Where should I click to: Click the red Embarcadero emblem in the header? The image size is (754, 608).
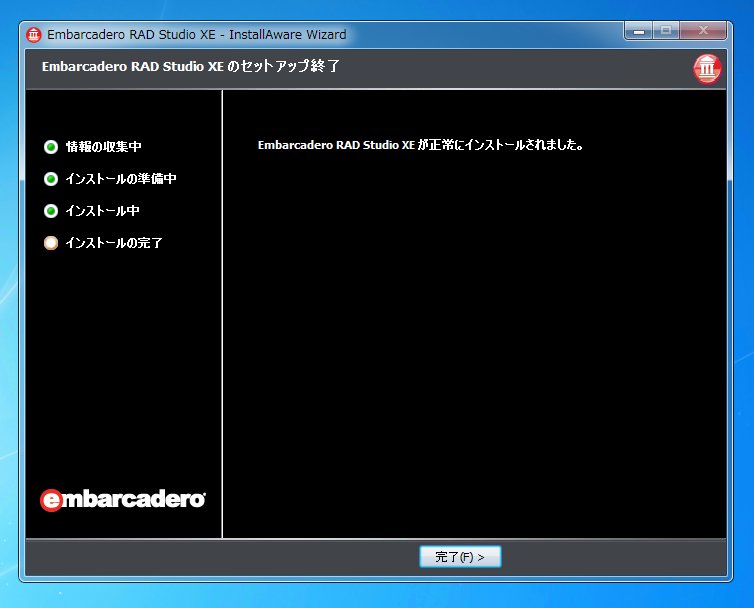click(x=707, y=69)
